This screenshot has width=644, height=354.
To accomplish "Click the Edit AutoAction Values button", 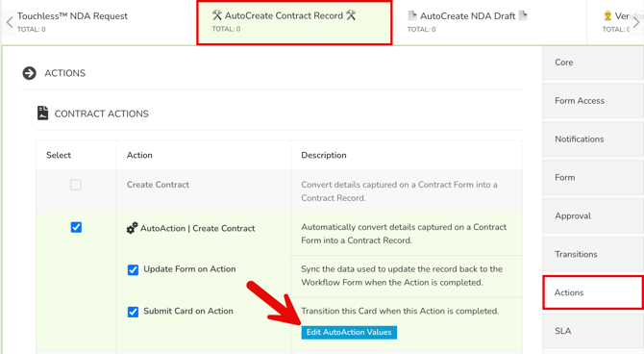I will click(x=349, y=332).
